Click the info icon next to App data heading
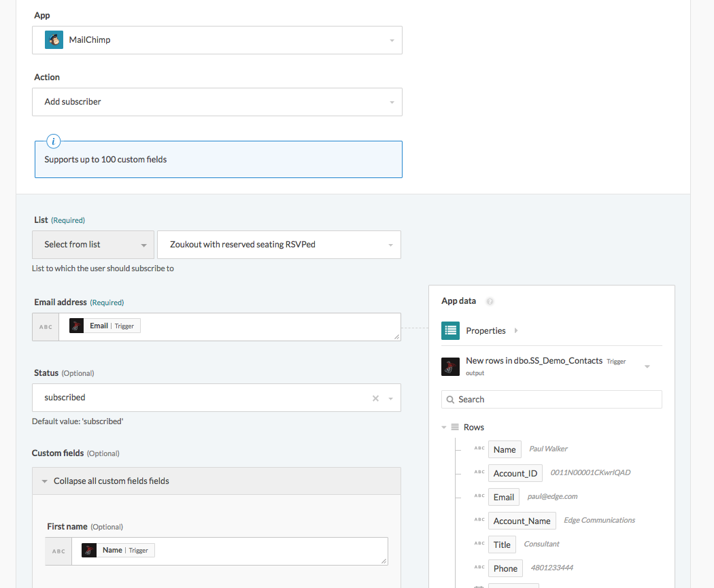The image size is (714, 588). pos(490,301)
